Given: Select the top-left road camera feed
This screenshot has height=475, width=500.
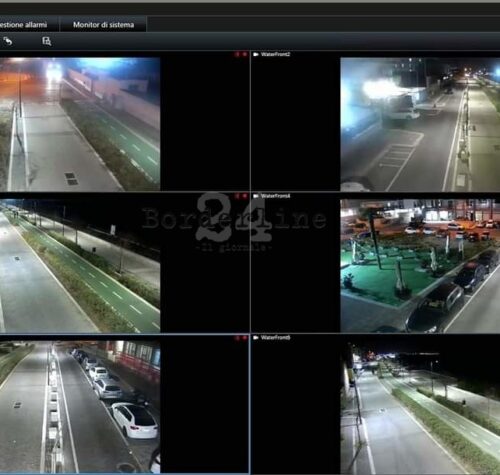Looking at the screenshot, I should (x=80, y=124).
